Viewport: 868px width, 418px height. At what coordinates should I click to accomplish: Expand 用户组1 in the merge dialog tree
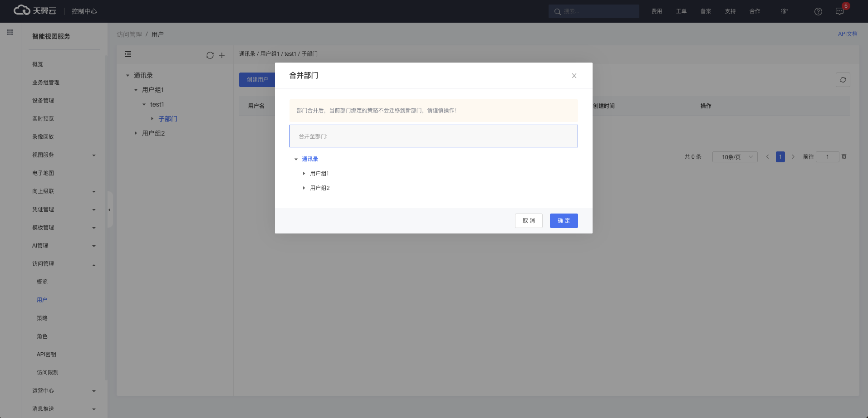coord(304,174)
